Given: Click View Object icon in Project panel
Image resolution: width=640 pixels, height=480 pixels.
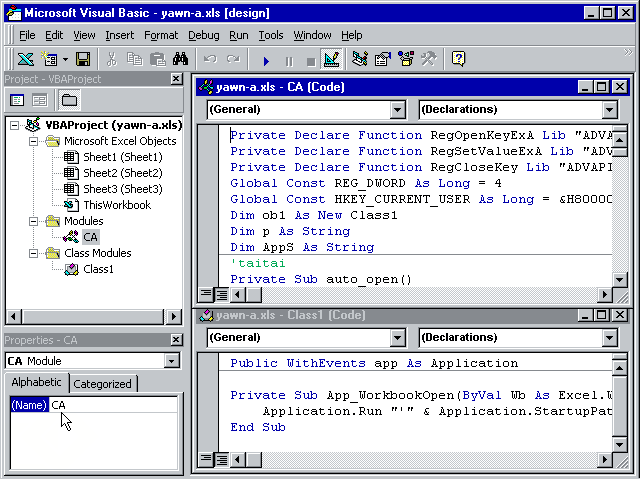Looking at the screenshot, I should [40, 100].
